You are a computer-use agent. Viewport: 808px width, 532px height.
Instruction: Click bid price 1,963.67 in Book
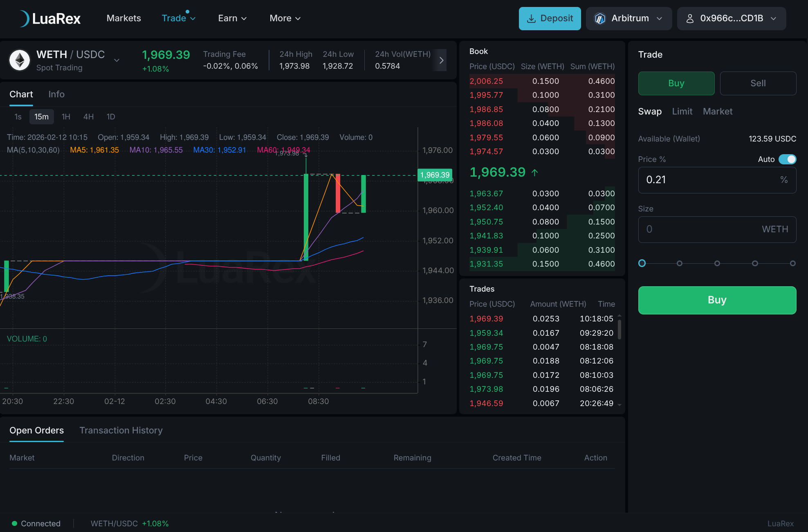tap(486, 193)
